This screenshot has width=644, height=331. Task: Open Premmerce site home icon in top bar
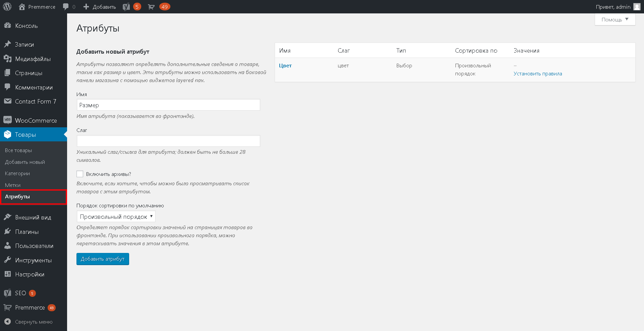click(x=22, y=7)
